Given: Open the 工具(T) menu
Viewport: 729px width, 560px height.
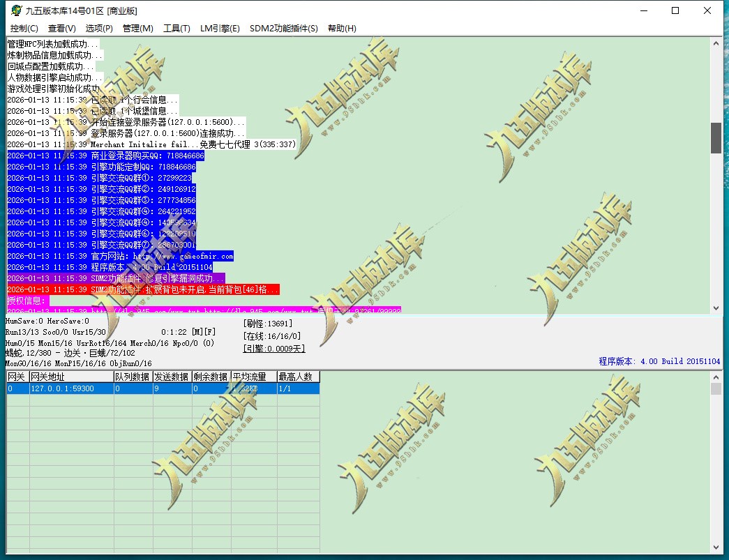Looking at the screenshot, I should point(176,29).
